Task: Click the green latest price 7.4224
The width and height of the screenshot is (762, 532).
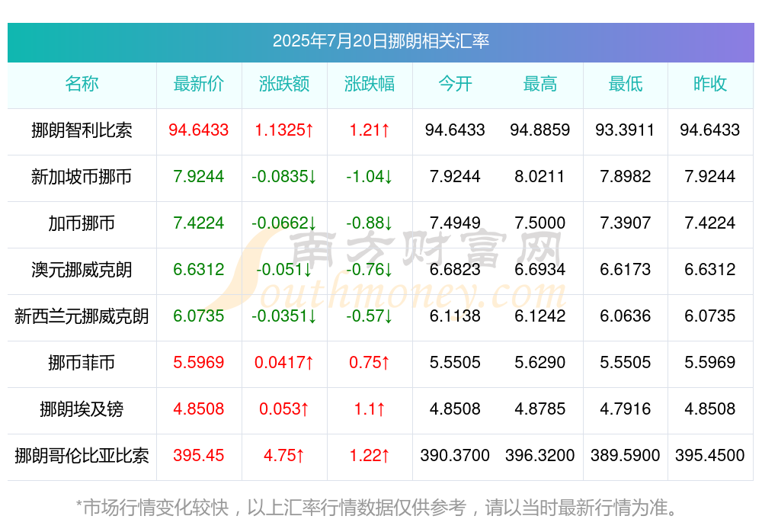Action: (x=199, y=223)
